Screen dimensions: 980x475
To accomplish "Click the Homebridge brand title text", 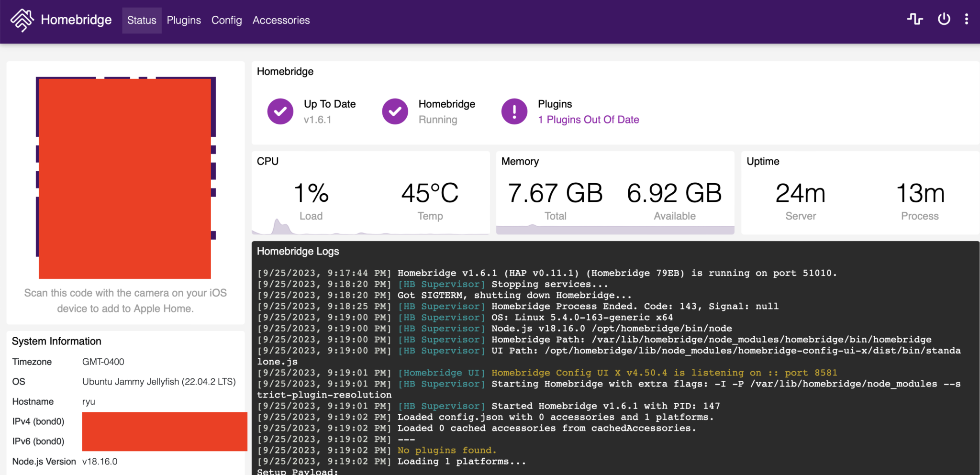I will coord(76,20).
